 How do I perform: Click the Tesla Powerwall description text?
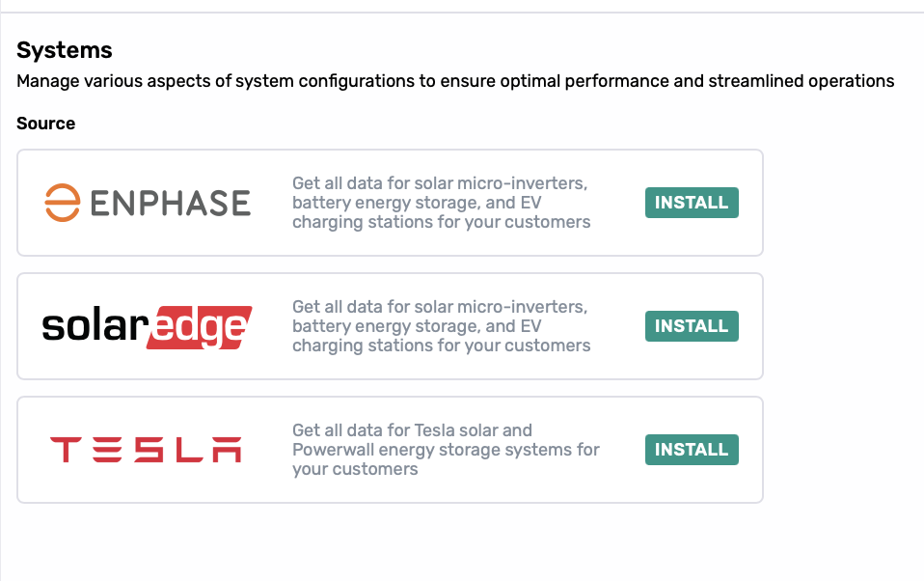pos(446,450)
